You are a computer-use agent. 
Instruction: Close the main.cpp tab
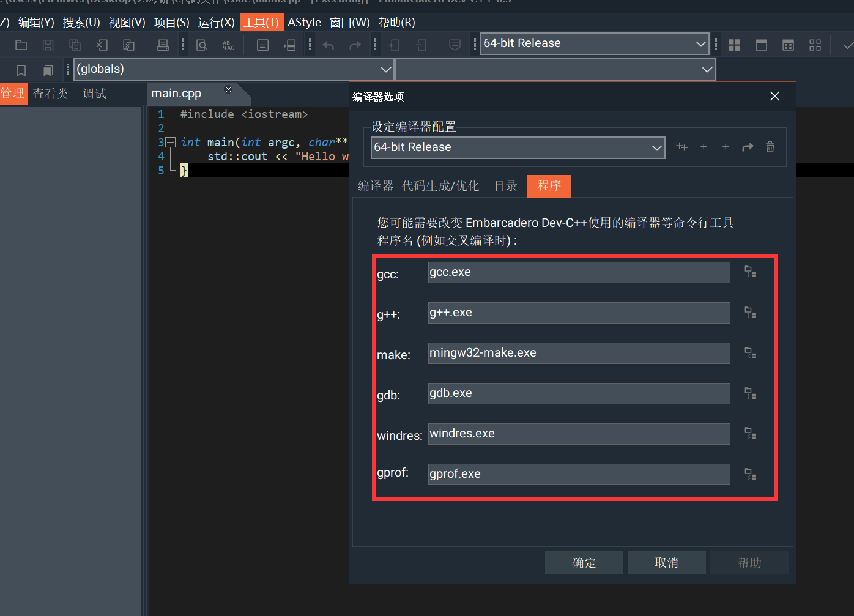228,89
